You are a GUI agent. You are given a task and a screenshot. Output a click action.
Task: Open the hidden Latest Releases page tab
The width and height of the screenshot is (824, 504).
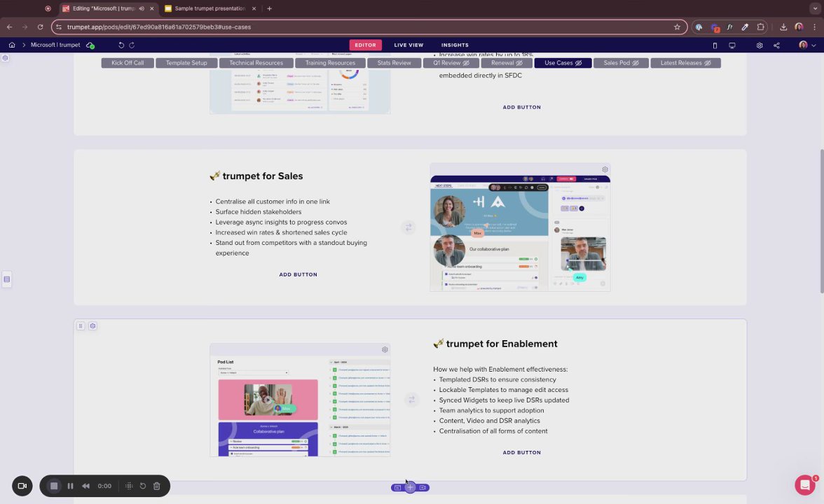pos(685,63)
